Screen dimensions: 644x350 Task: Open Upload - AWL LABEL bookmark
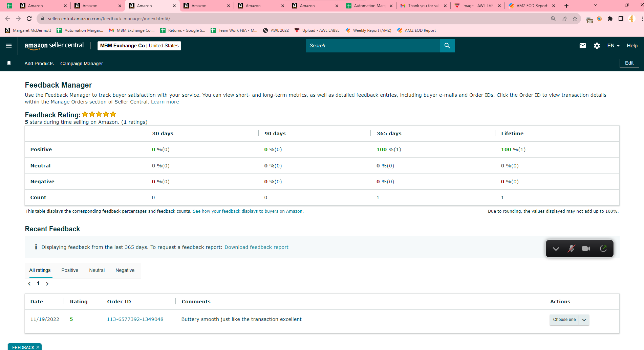tap(317, 30)
